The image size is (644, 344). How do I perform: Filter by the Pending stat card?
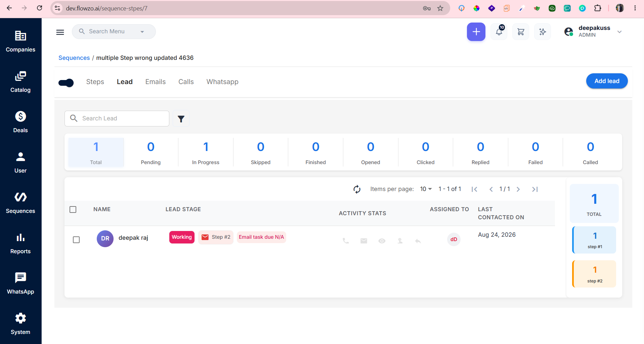[x=151, y=152]
